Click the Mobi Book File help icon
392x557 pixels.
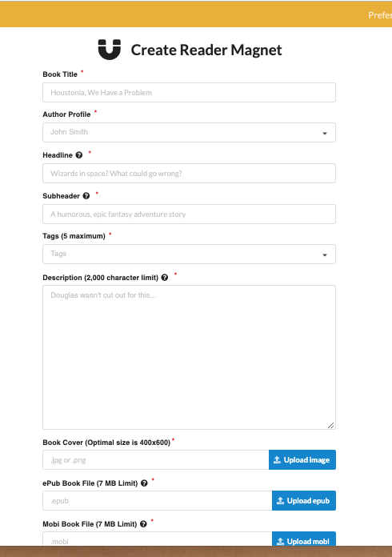coord(143,524)
